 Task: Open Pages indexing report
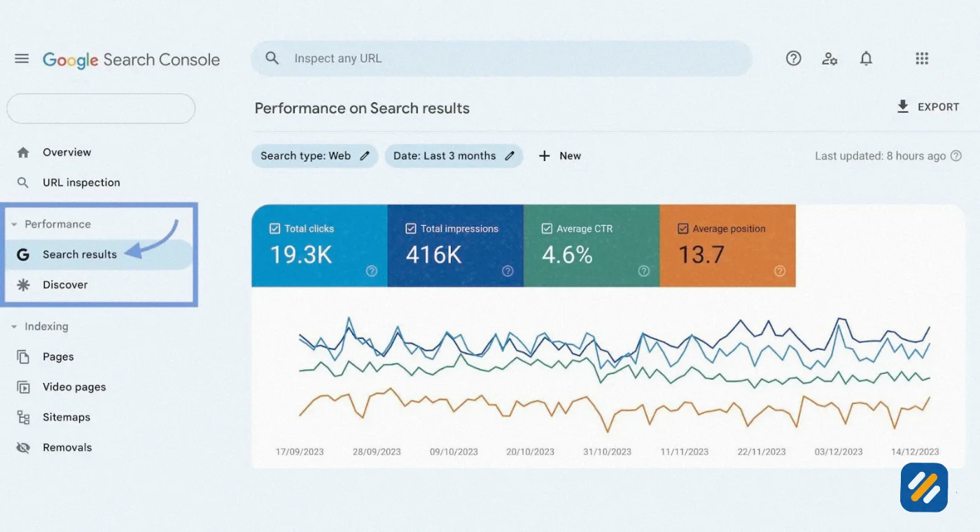point(58,357)
